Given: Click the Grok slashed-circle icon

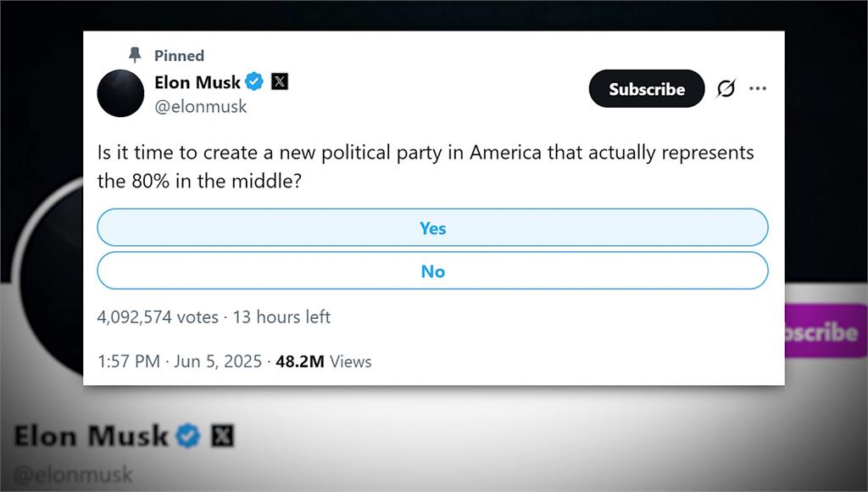Looking at the screenshot, I should click(726, 88).
